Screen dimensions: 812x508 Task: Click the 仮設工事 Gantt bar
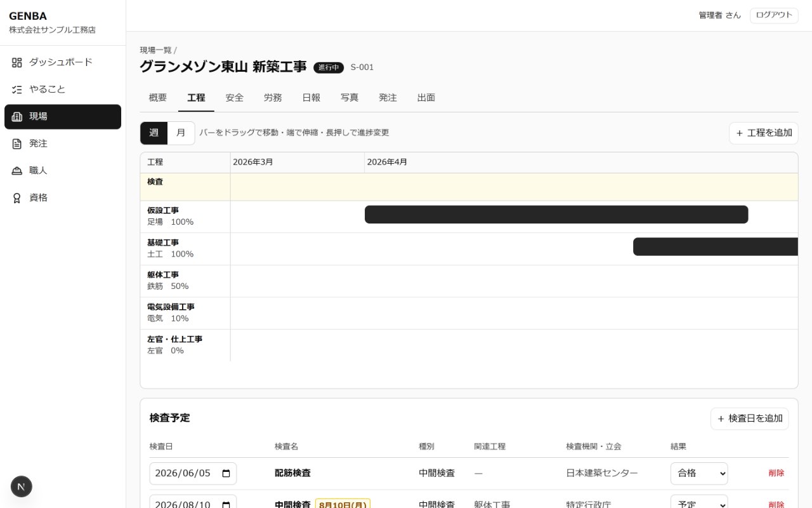556,215
